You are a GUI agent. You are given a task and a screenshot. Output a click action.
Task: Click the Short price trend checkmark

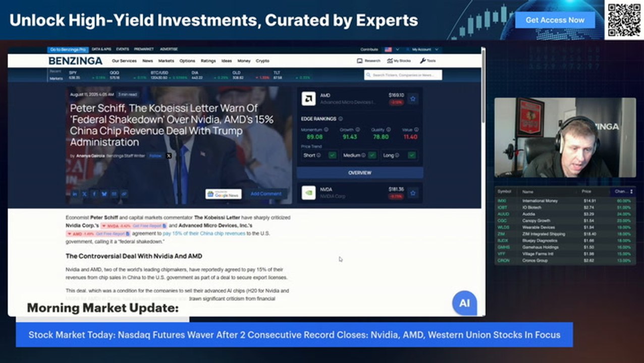click(x=332, y=155)
